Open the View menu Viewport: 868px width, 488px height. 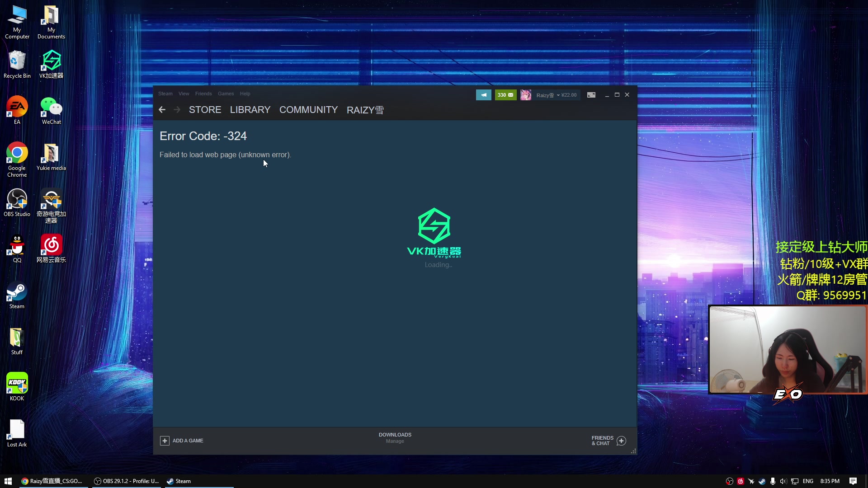pyautogui.click(x=184, y=94)
